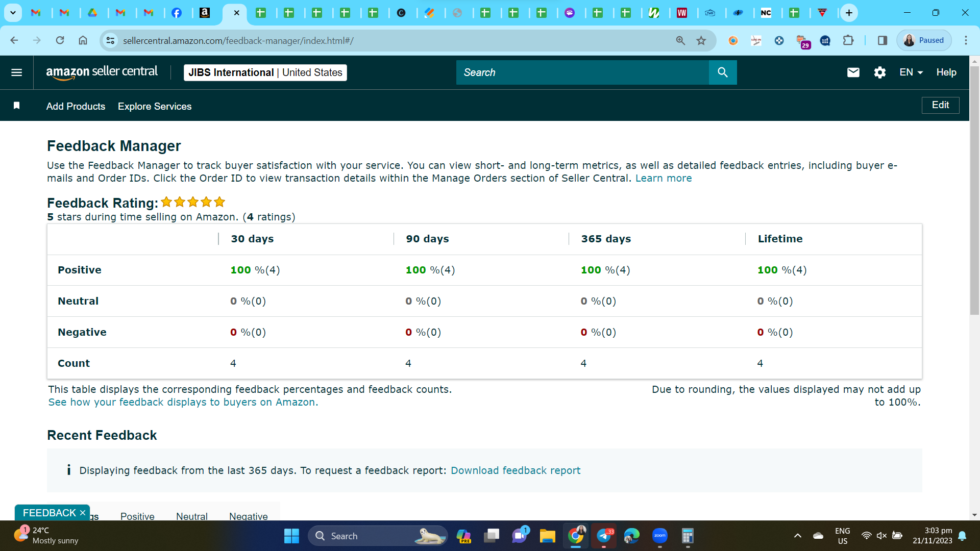The width and height of the screenshot is (980, 551).
Task: Click the bookmark icon beside Add Products
Action: [x=16, y=106]
